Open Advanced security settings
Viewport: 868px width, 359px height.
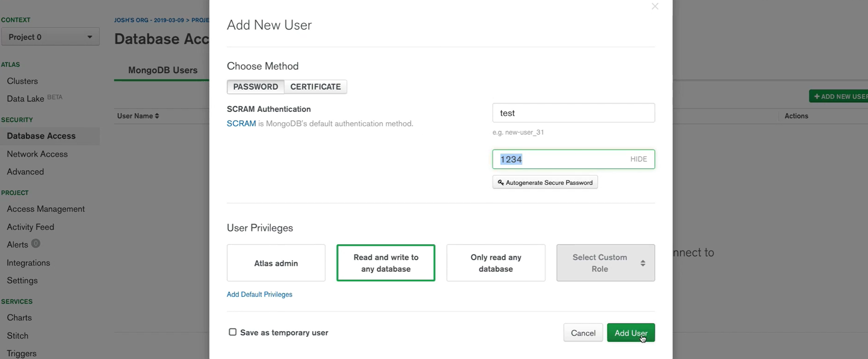(x=25, y=172)
